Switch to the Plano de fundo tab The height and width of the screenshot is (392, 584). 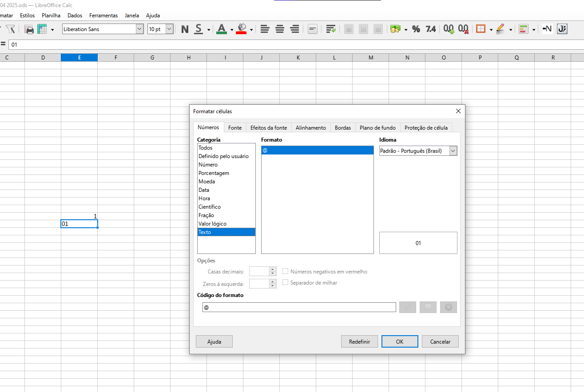[x=377, y=127]
